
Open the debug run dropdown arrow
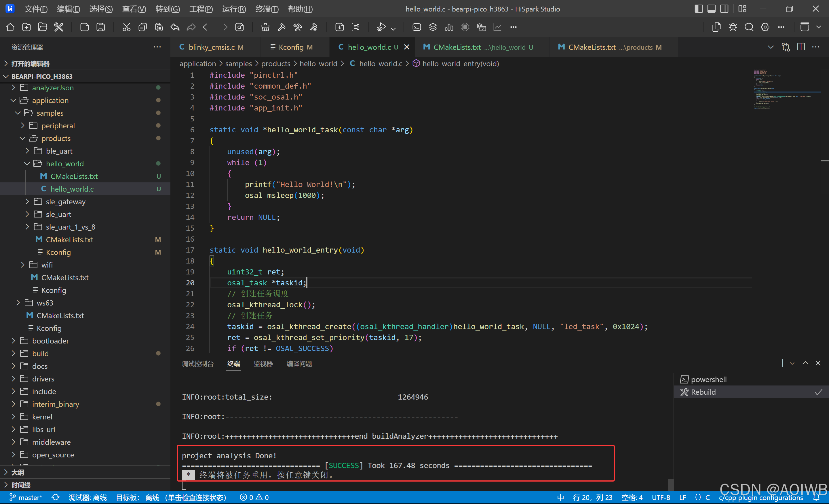pos(393,29)
